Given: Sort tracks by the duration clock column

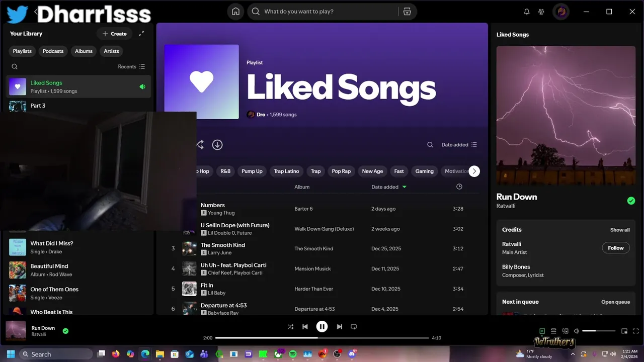Looking at the screenshot, I should (x=459, y=187).
